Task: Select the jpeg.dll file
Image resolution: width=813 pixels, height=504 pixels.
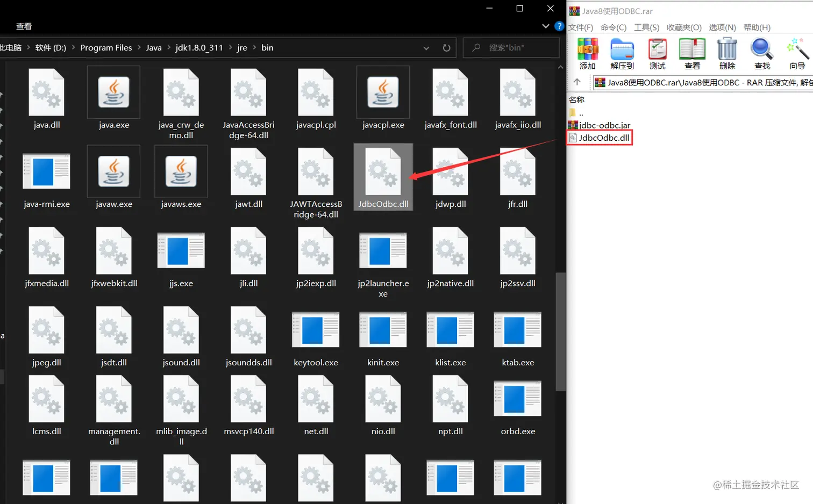Action: click(47, 337)
